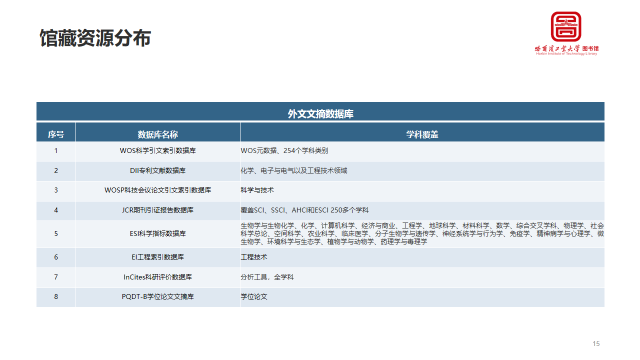Select the WOS科学引文索引数据库 cell
The image size is (640, 360).
pos(158,151)
